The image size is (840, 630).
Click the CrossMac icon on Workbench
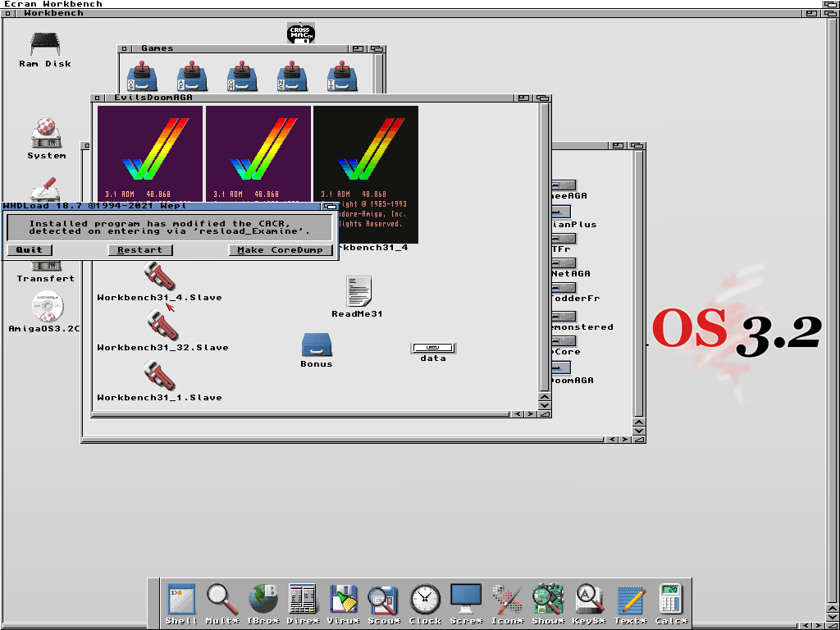300,33
